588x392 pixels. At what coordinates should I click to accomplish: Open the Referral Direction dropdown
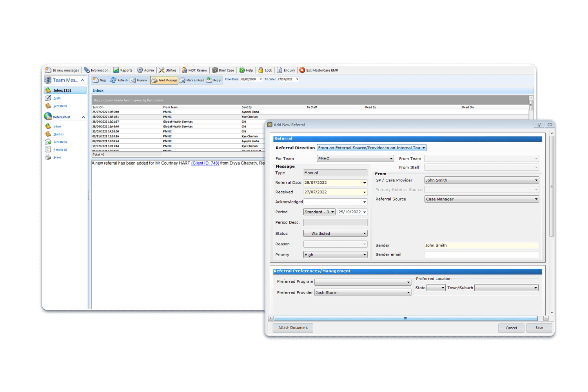click(423, 148)
